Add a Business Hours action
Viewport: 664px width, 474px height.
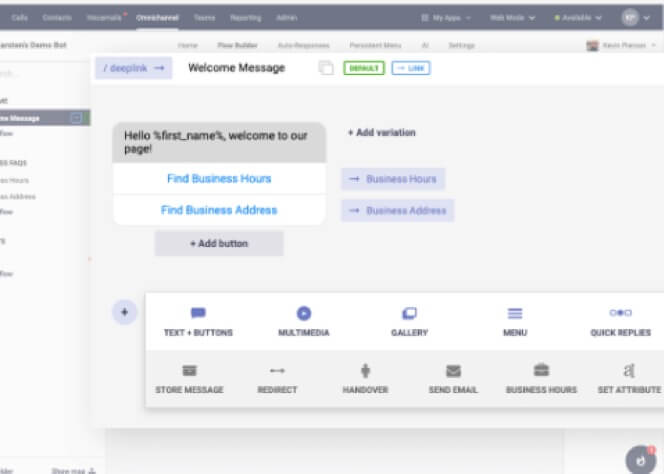click(x=541, y=379)
